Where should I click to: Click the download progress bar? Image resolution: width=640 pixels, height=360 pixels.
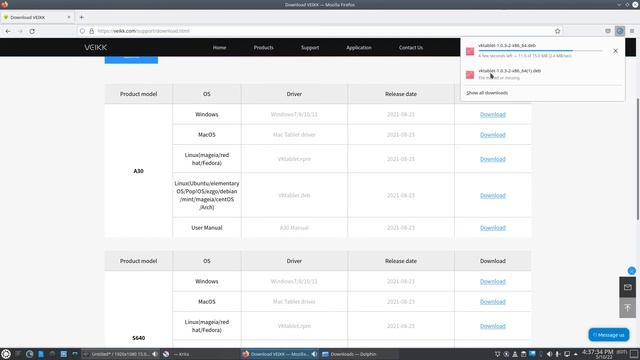coord(540,51)
